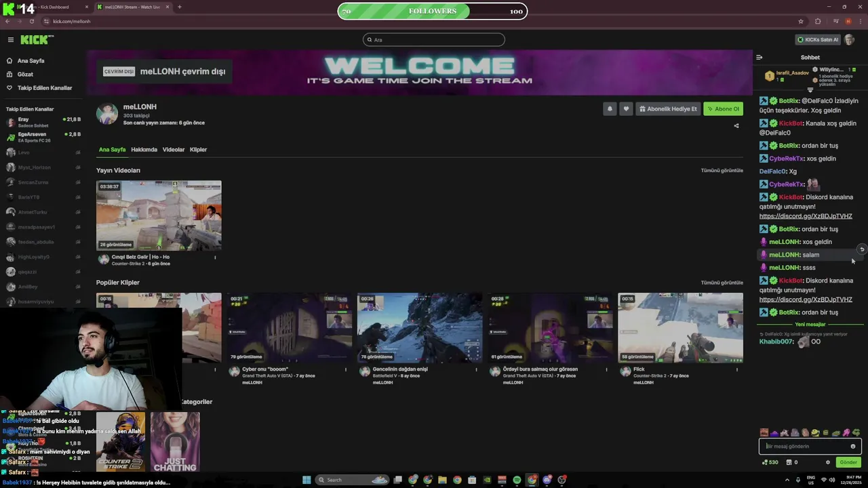Open the Cınqıl Belz Galir video thumbnail
Screen dimensions: 868x488
point(159,216)
